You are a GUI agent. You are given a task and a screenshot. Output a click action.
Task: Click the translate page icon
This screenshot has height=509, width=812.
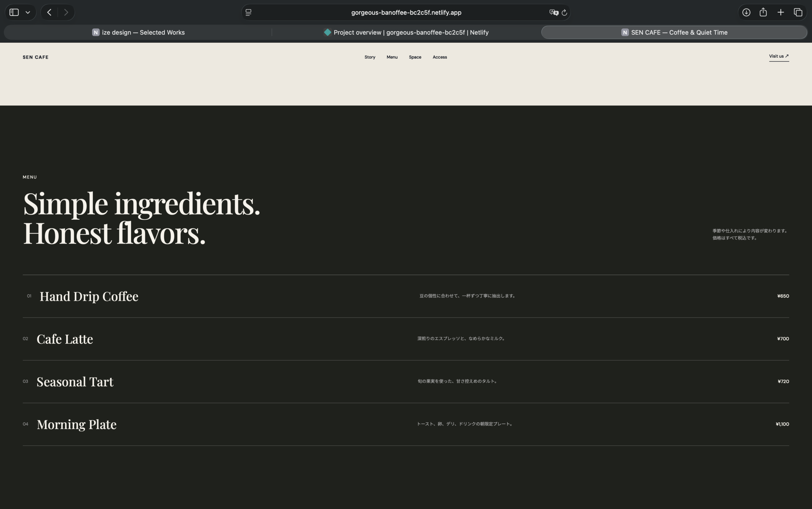tap(553, 12)
